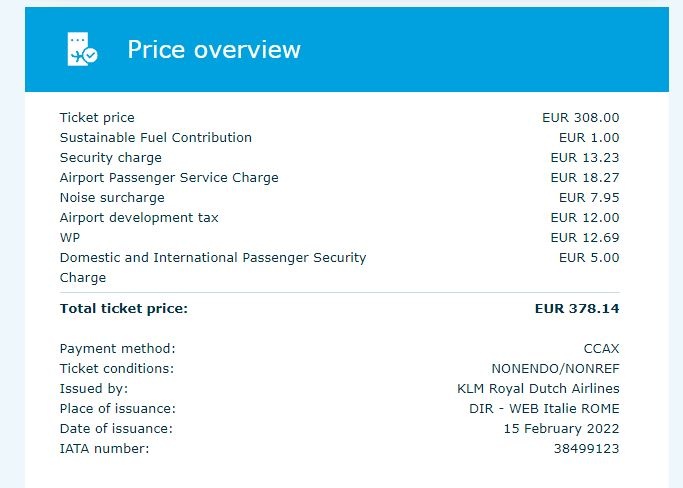Select the Airport development tax label
The width and height of the screenshot is (683, 488).
coord(139,218)
